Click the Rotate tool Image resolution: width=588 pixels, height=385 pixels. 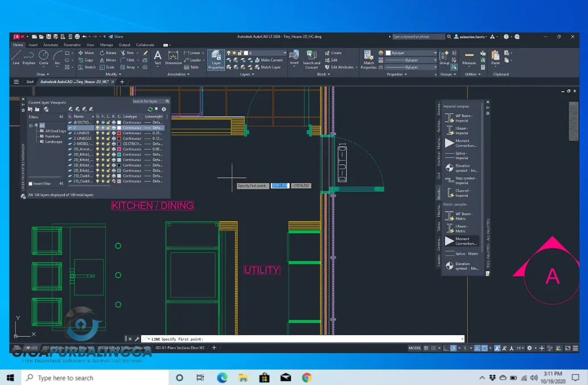click(x=108, y=53)
